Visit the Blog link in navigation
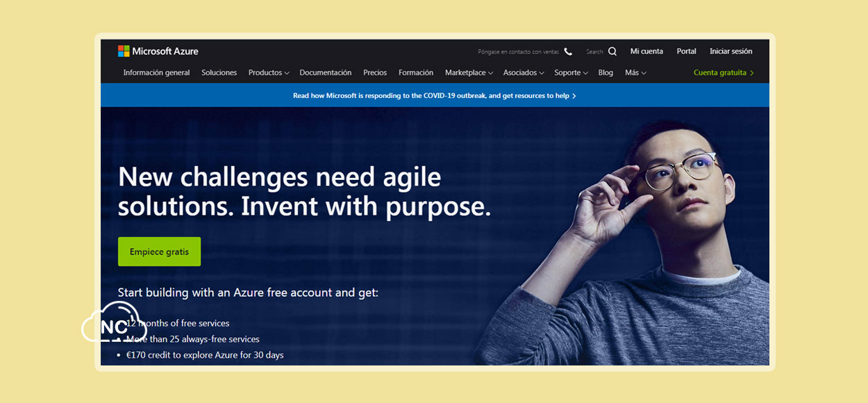 pos(606,72)
